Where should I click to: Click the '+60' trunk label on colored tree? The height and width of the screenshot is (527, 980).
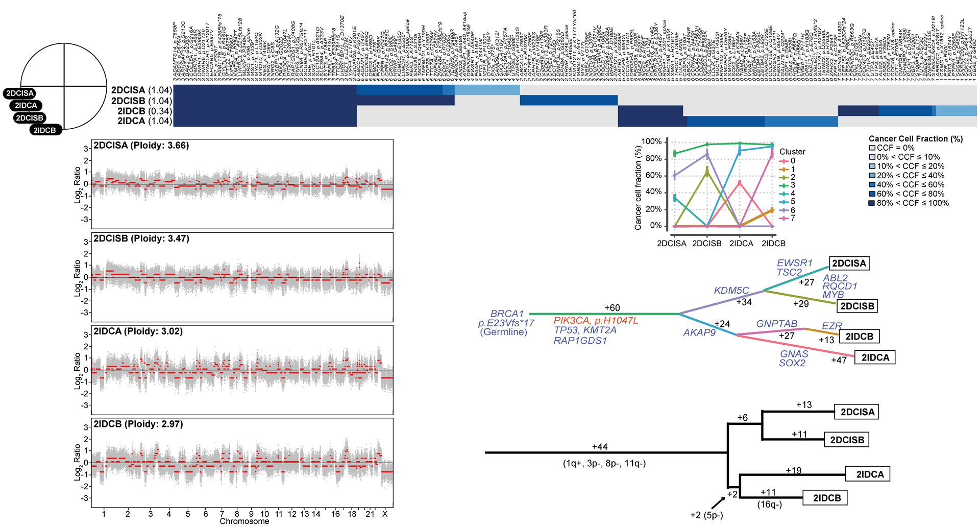[612, 308]
